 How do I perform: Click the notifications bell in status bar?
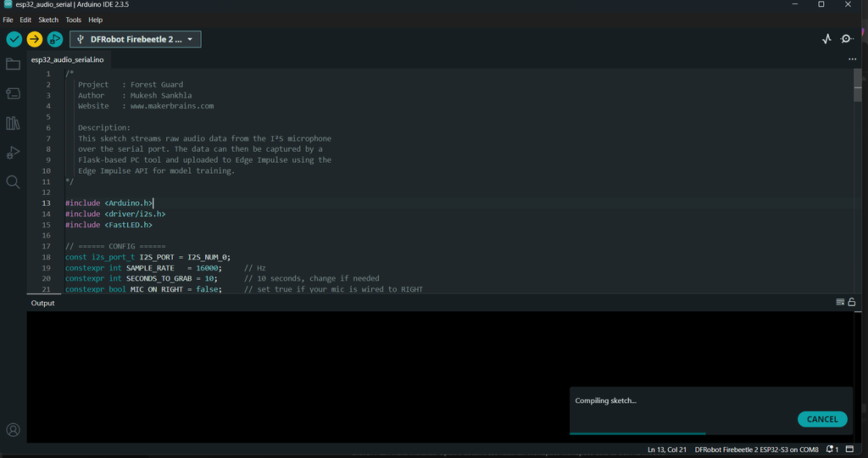point(832,450)
